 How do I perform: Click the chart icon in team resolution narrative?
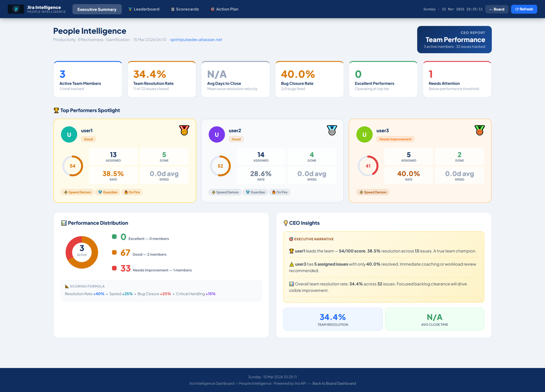coord(291,284)
